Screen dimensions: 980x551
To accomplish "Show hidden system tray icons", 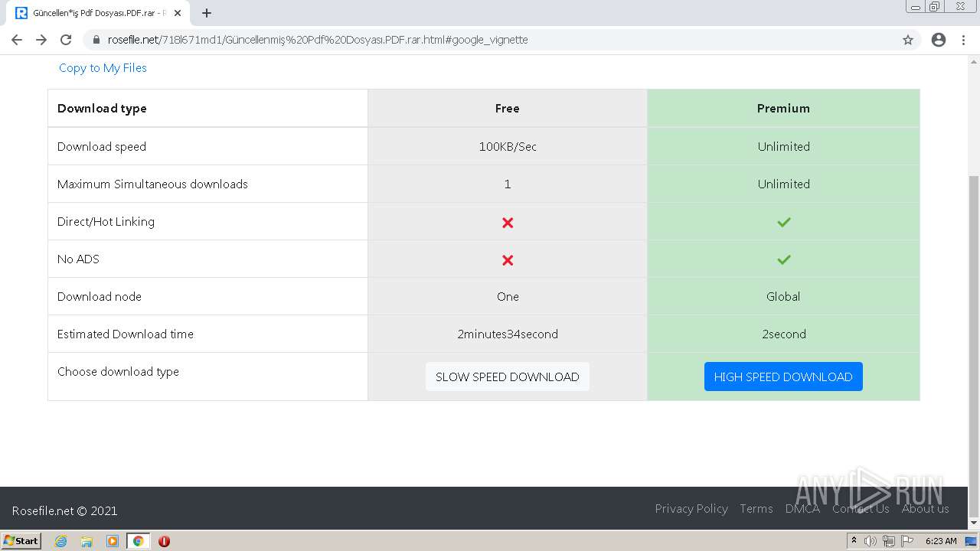I will point(854,541).
